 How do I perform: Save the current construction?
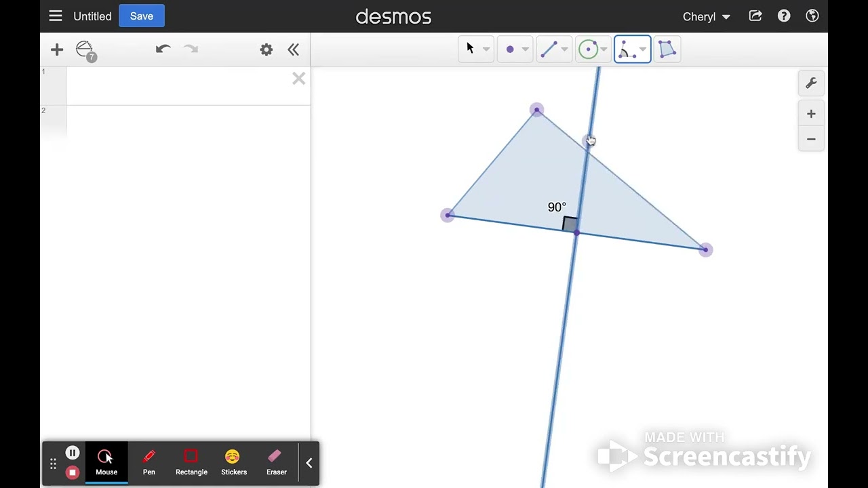142,16
